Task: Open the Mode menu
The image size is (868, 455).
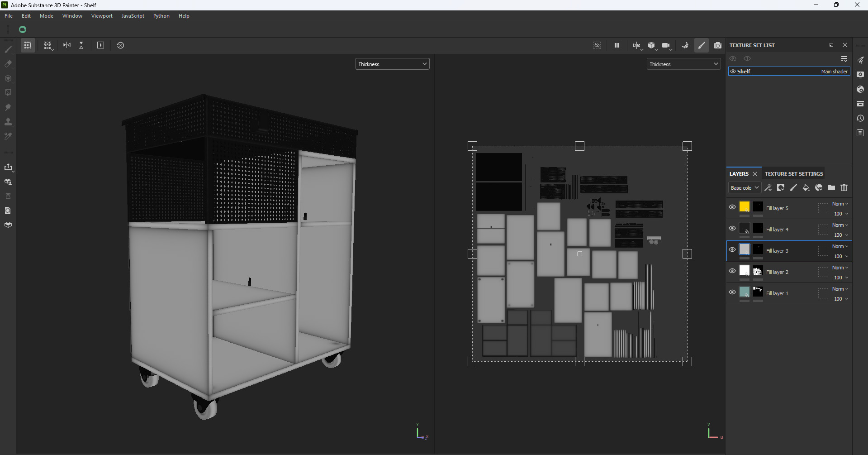Action: [x=47, y=16]
